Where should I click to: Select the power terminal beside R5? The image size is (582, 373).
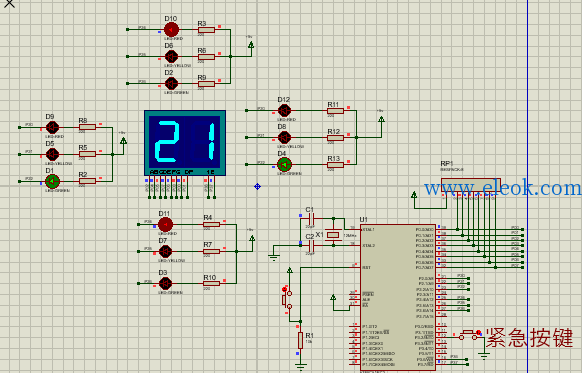tap(124, 141)
